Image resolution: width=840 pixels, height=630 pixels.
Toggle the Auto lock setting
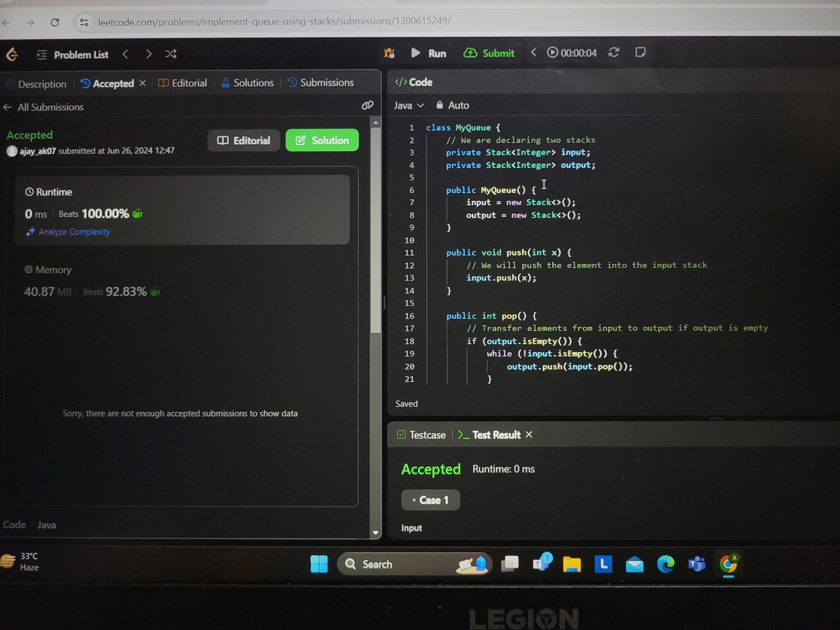[452, 105]
